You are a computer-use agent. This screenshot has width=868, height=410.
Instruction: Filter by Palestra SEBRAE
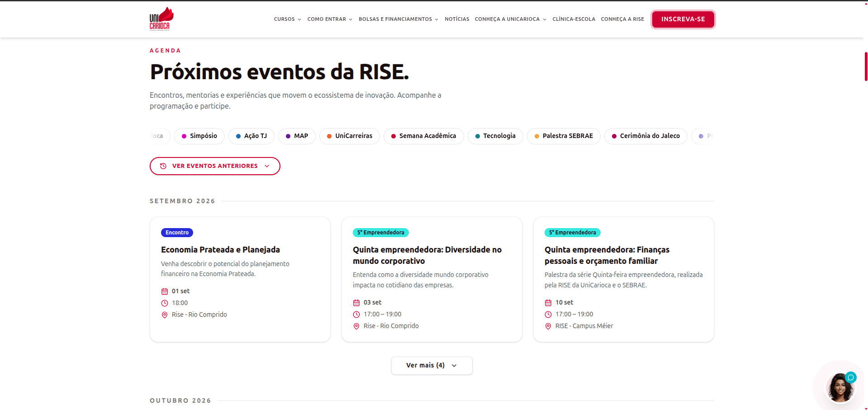[x=564, y=136]
